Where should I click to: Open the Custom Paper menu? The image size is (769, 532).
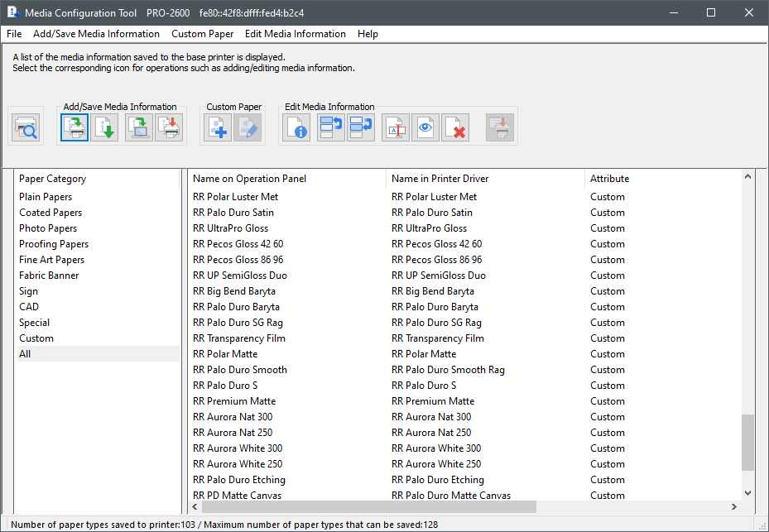[x=202, y=34]
